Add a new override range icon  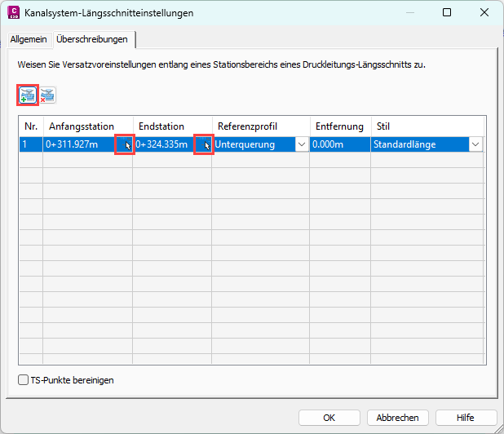click(28, 95)
